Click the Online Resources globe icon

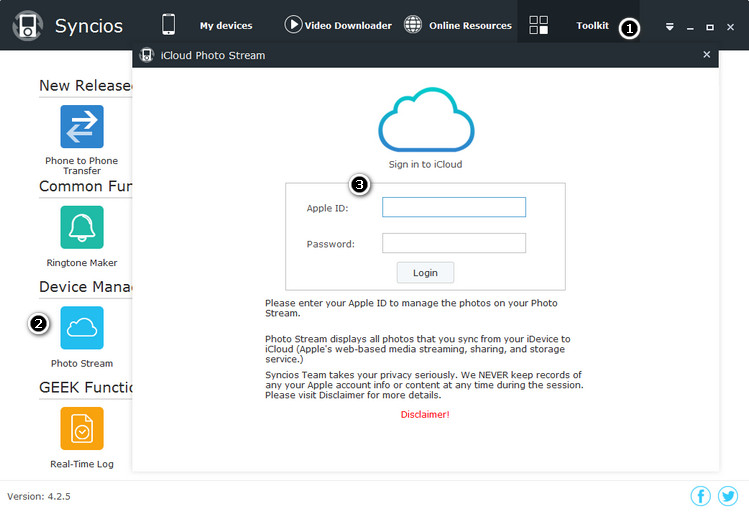[x=413, y=24]
